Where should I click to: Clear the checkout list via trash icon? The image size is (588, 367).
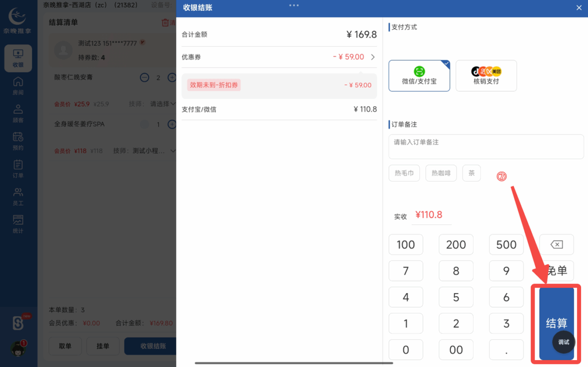tap(165, 22)
